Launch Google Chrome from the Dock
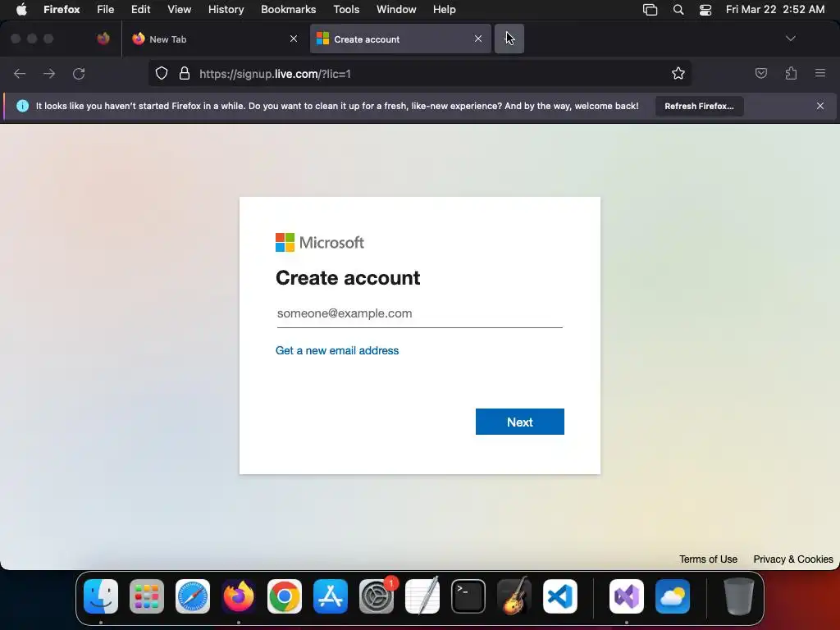The image size is (840, 630). [285, 596]
